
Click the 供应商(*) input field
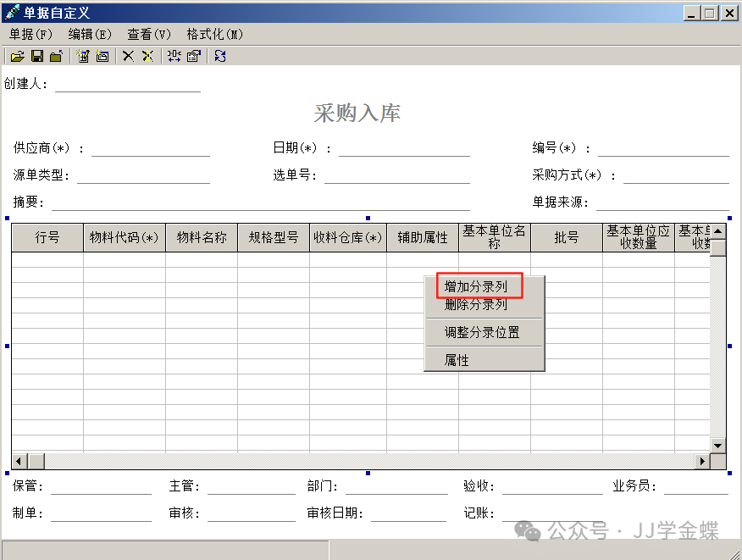click(150, 149)
